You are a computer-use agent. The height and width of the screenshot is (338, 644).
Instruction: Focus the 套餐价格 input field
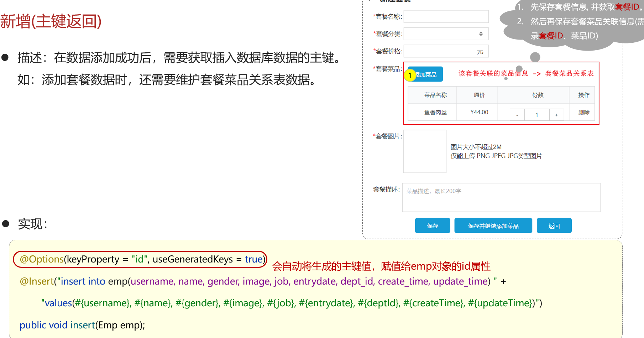click(x=441, y=51)
